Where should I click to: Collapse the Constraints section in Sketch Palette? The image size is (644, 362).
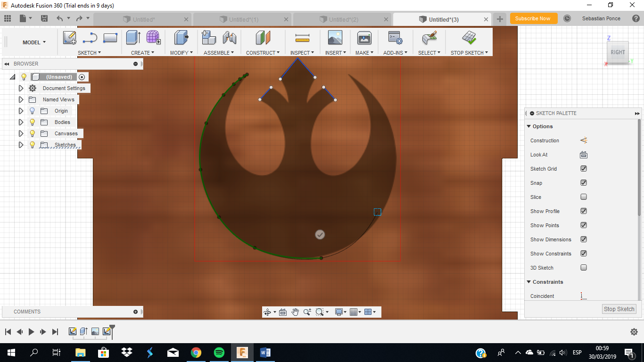click(529, 282)
